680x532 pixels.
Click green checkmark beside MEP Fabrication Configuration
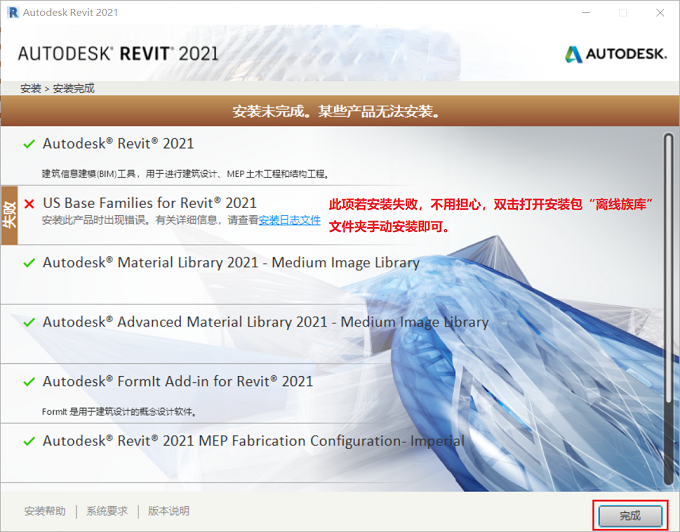(x=29, y=441)
